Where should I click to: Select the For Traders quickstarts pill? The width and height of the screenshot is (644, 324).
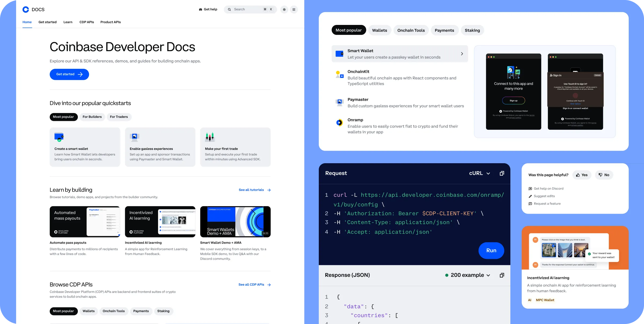[x=119, y=117]
